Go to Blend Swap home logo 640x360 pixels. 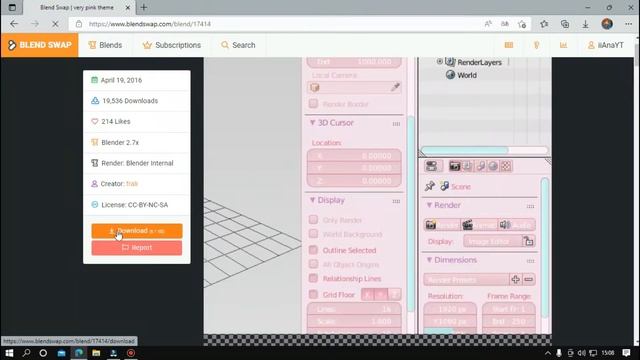click(40, 45)
